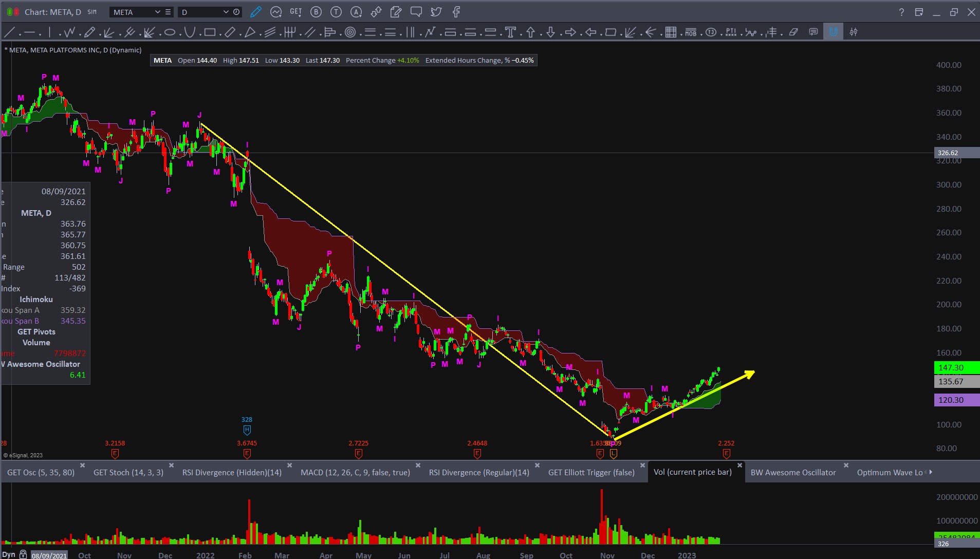Share chart via Twitter icon
Viewport: 980px width, 559px height.
[436, 12]
